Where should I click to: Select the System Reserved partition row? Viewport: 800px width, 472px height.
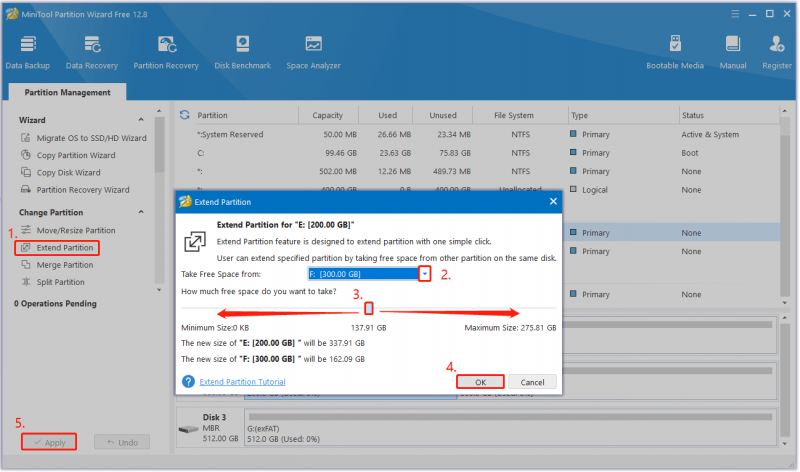[478, 134]
